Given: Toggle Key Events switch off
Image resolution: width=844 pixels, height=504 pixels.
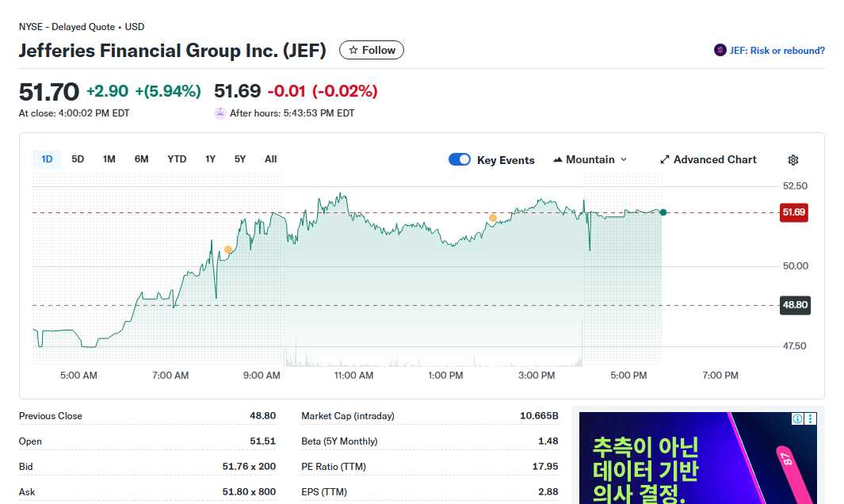Looking at the screenshot, I should coord(460,159).
